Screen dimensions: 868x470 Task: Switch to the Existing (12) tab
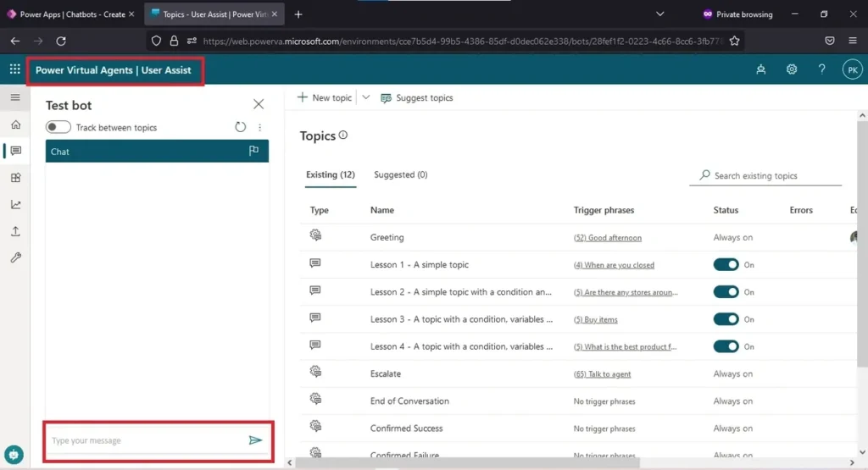pos(331,174)
